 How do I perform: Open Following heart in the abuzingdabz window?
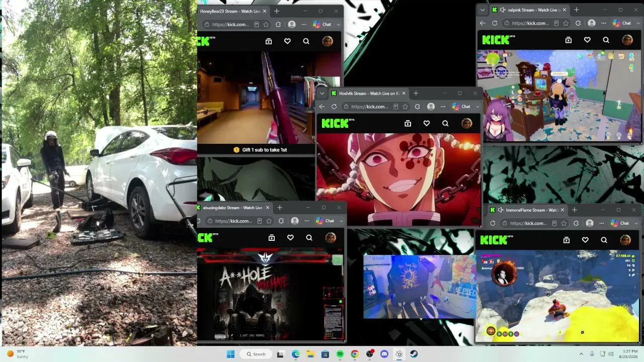pyautogui.click(x=290, y=237)
